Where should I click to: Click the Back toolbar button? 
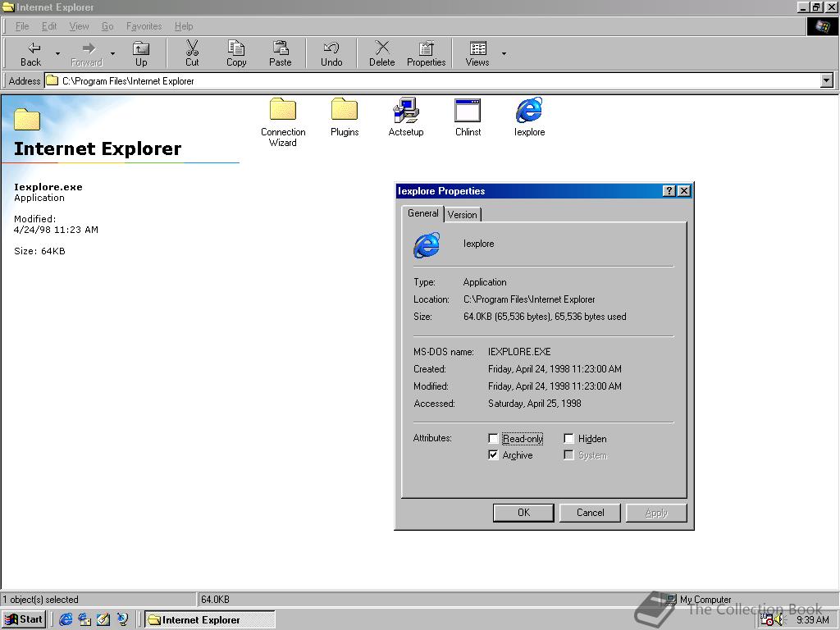(30, 53)
